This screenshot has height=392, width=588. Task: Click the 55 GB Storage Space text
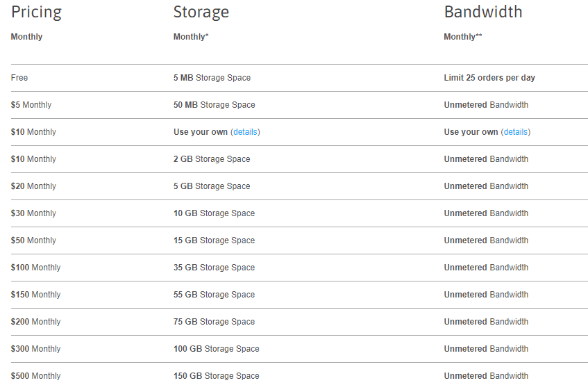[214, 295]
